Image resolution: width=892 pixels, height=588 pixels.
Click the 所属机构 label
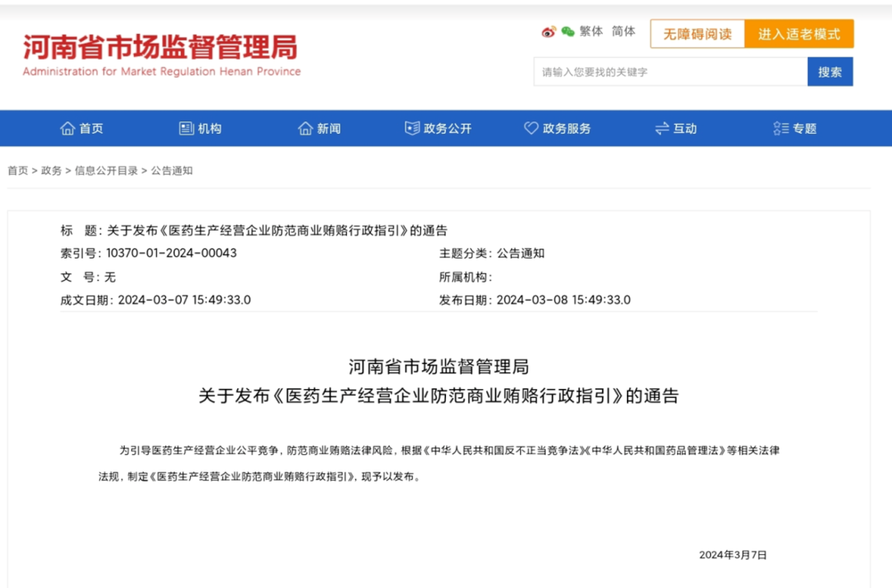465,277
